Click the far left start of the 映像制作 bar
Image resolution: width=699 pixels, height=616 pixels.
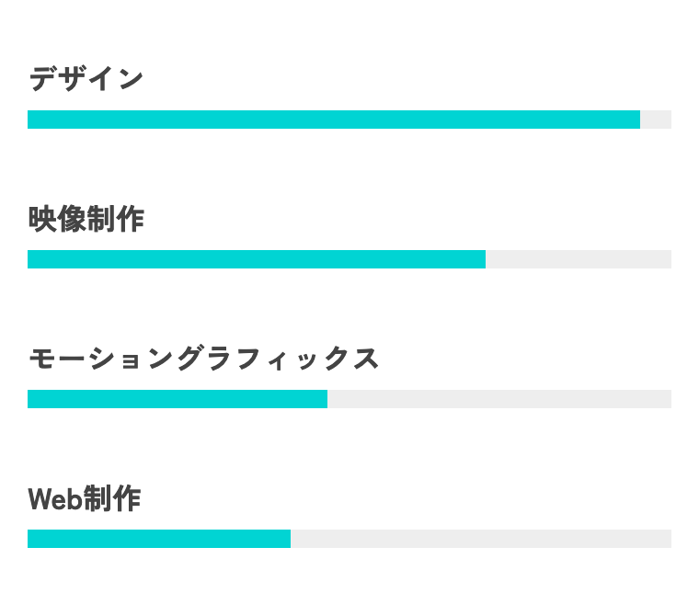[x=29, y=259]
